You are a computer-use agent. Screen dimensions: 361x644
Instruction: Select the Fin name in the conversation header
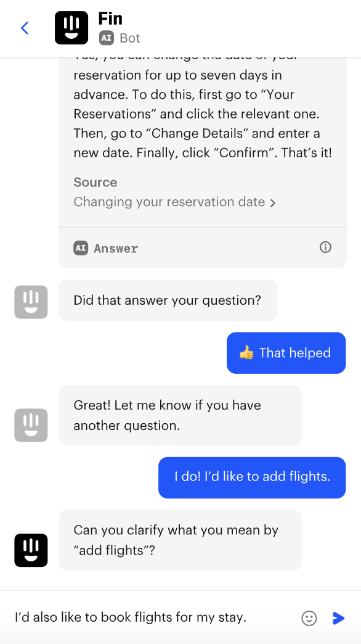(x=110, y=19)
